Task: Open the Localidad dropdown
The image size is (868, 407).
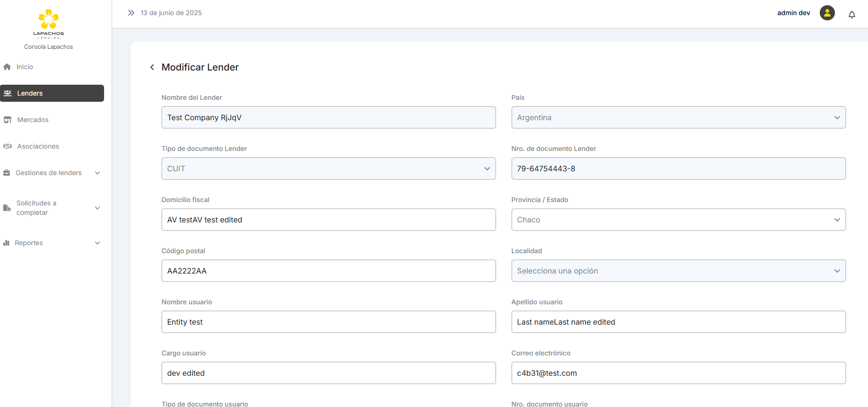Action: point(678,271)
